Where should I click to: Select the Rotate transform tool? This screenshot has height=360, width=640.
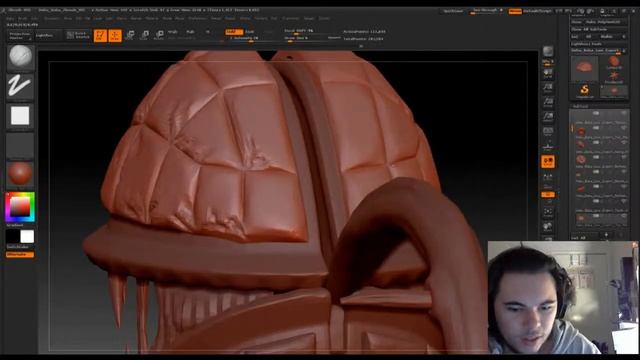pyautogui.click(x=159, y=36)
